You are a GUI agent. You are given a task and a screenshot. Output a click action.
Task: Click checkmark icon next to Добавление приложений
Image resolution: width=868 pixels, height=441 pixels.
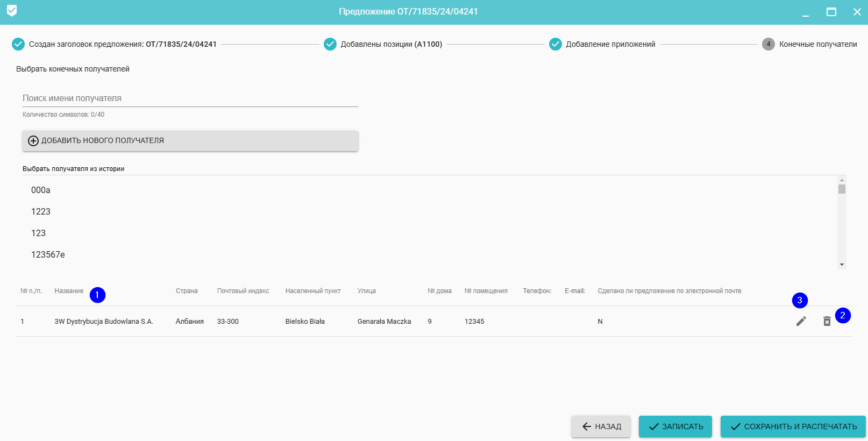556,44
